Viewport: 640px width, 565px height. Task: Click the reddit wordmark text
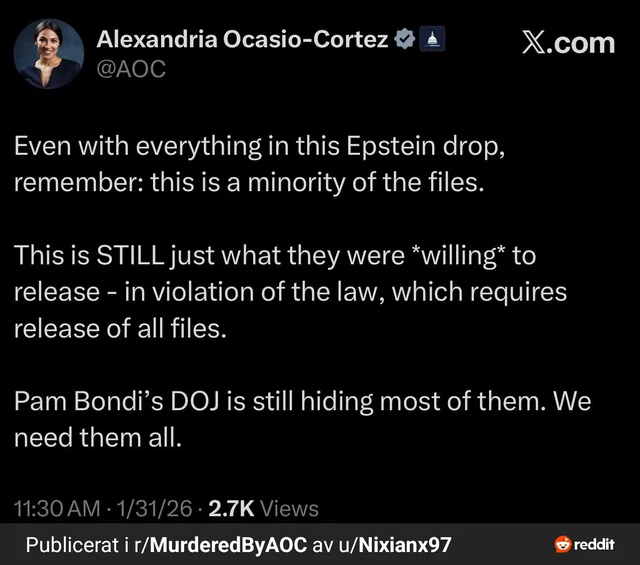tap(595, 545)
